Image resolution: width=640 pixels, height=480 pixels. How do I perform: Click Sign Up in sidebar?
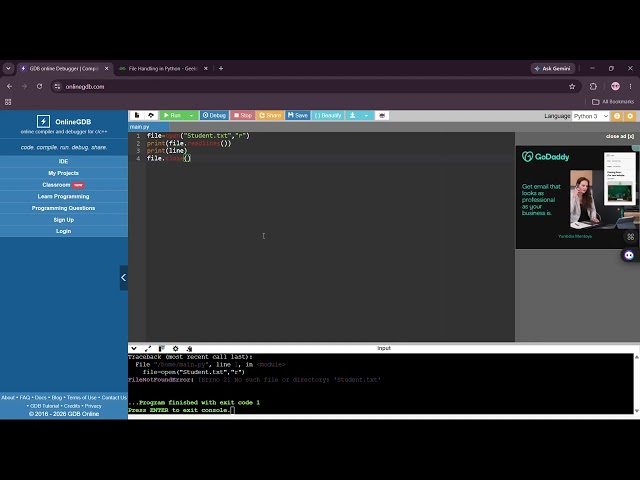coord(64,220)
